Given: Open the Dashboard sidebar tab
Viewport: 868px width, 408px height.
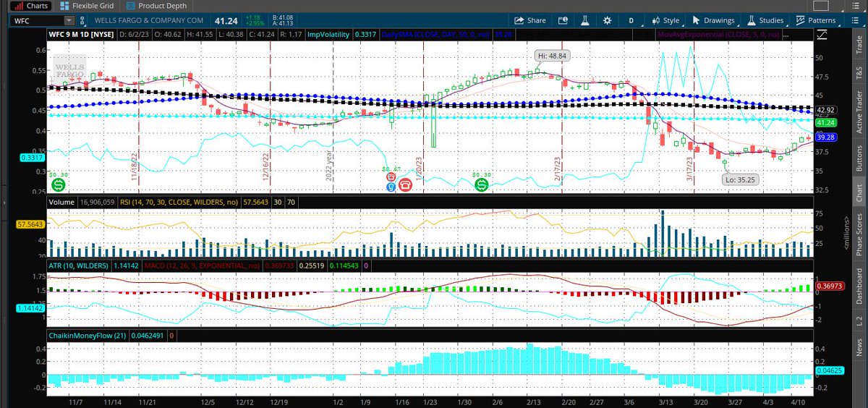Looking at the screenshot, I should (860, 285).
